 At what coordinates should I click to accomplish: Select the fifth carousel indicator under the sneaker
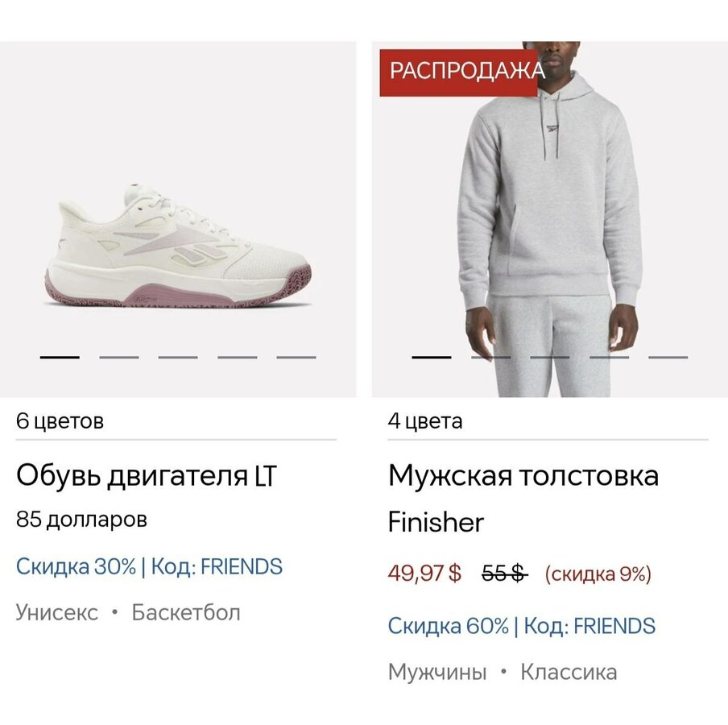click(296, 357)
